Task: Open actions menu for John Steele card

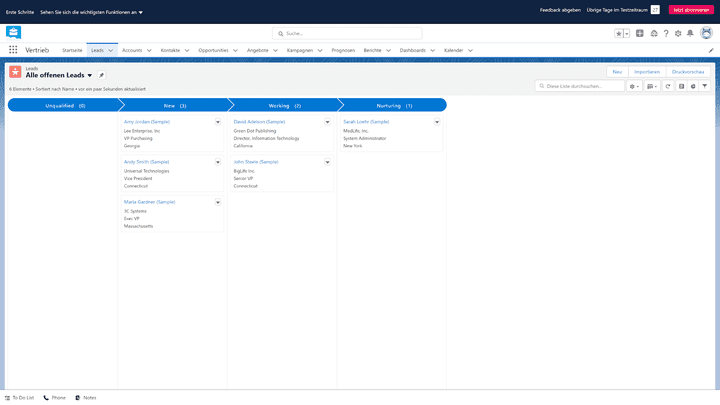Action: [x=327, y=162]
